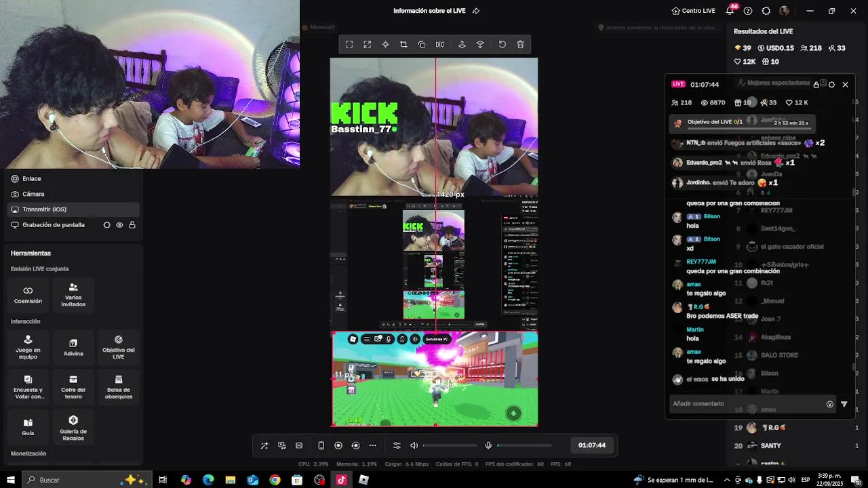The width and height of the screenshot is (868, 488).
Task: Open Objetivo del LIVE tool
Action: tap(119, 347)
